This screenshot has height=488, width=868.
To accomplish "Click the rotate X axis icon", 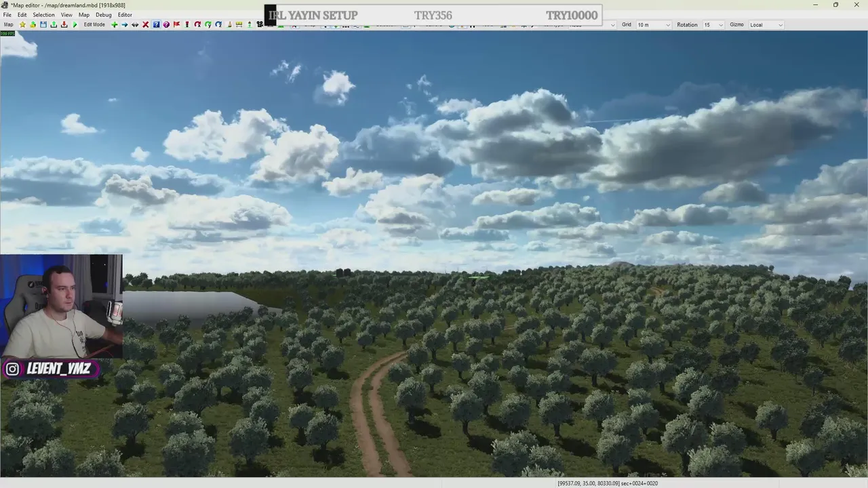I will 197,24.
